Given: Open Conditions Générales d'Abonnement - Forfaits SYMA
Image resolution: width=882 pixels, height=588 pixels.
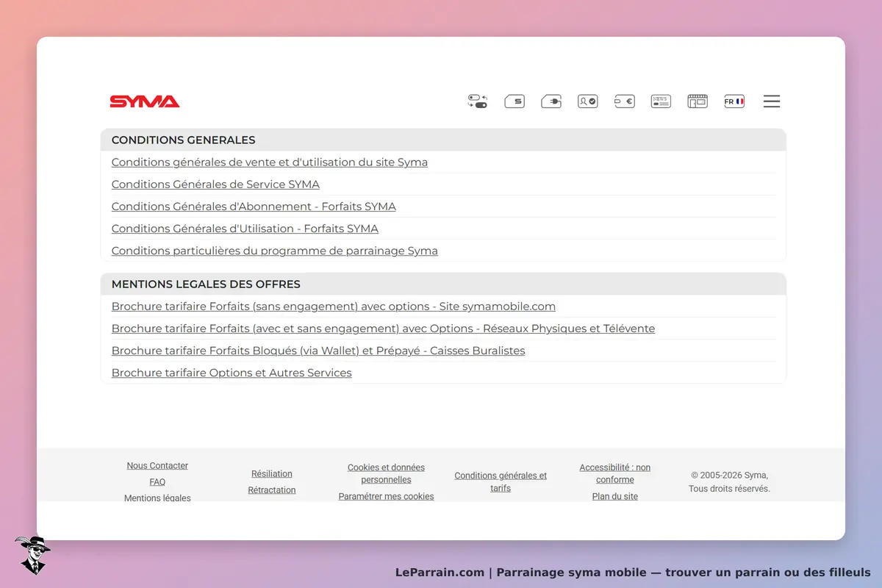Looking at the screenshot, I should (x=254, y=207).
